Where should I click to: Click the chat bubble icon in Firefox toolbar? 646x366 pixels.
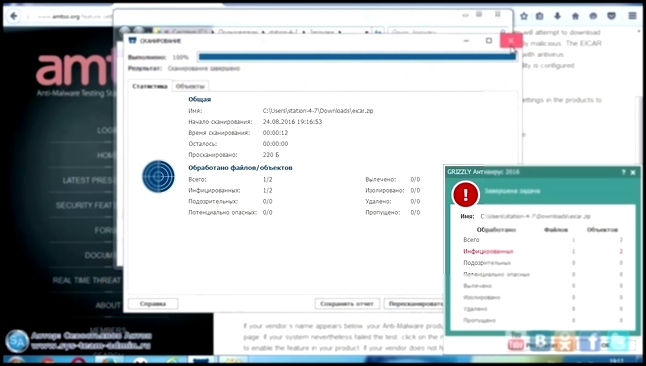click(x=593, y=16)
